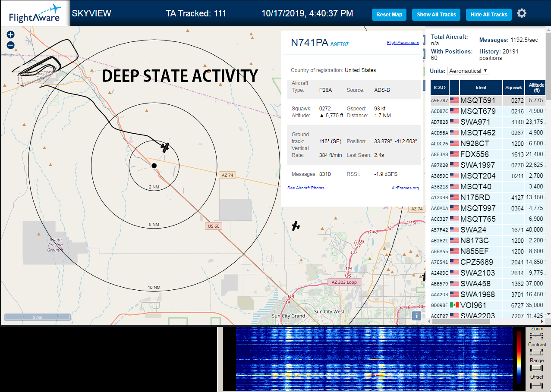Viewport: 551px width, 392px height.
Task: Select the MSQT40 aircraft row
Action: click(488, 186)
